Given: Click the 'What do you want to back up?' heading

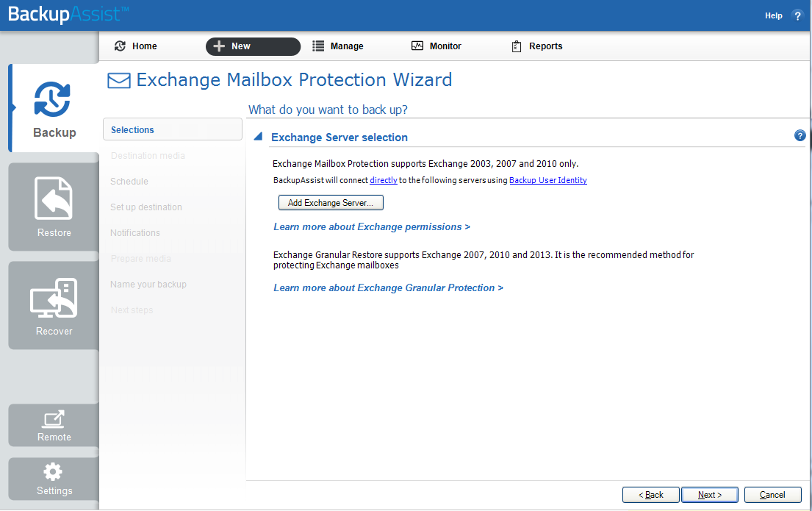Looking at the screenshot, I should click(x=328, y=110).
